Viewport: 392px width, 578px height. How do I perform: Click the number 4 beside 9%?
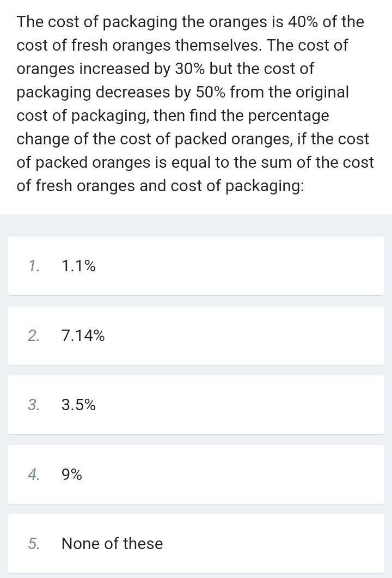pos(33,474)
